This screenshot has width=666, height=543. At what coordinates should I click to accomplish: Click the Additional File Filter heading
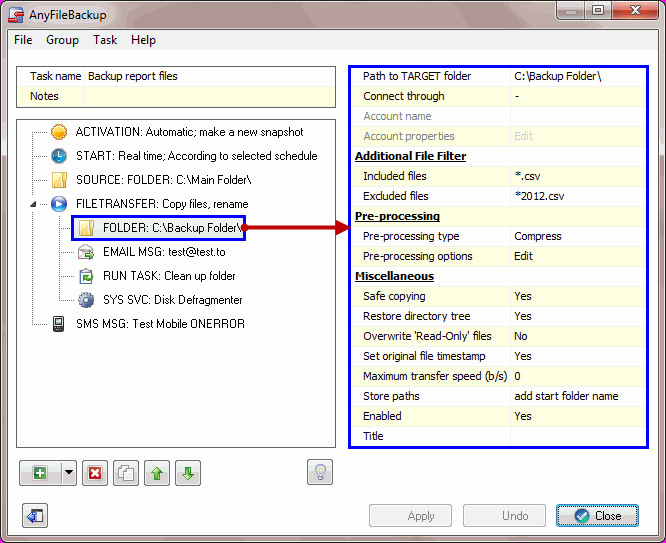point(410,156)
